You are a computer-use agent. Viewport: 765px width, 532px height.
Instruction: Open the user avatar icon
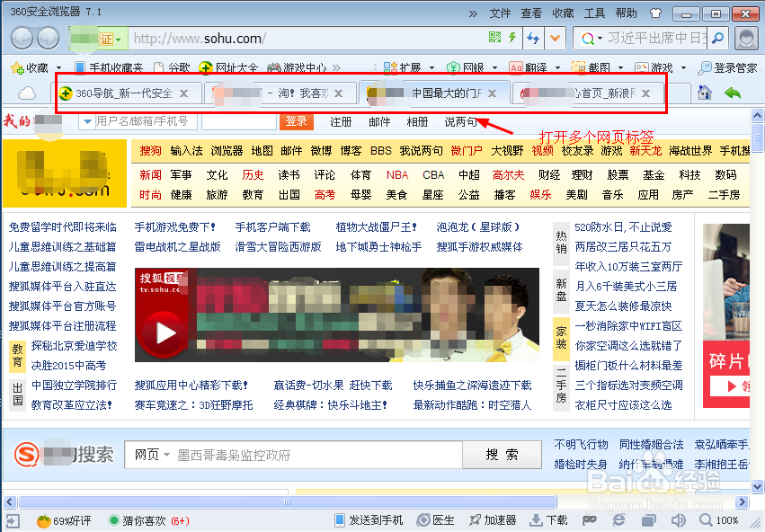[x=746, y=39]
